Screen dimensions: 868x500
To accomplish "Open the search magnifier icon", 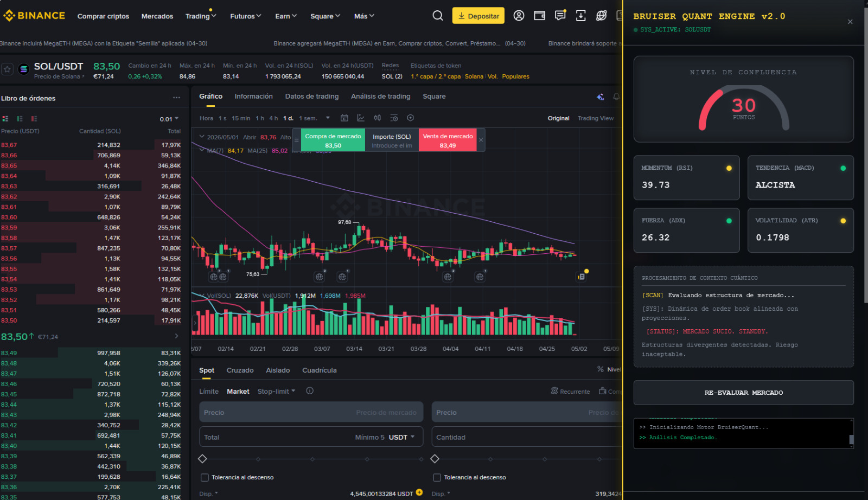I will point(438,16).
